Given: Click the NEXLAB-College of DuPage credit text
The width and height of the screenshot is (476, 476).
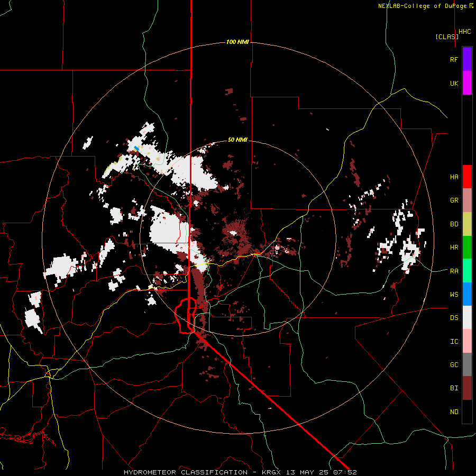Looking at the screenshot, I should 422,6.
